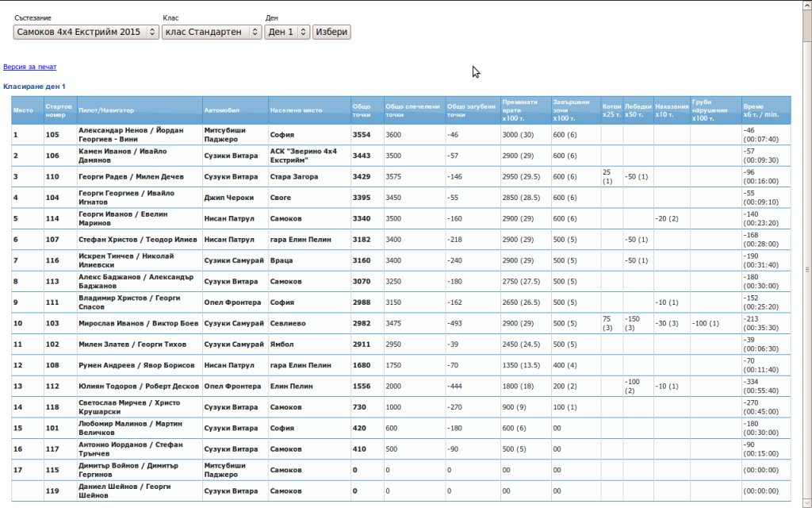Click the Груби нарушения column header
Screen dimensions: 812x508
click(710, 110)
